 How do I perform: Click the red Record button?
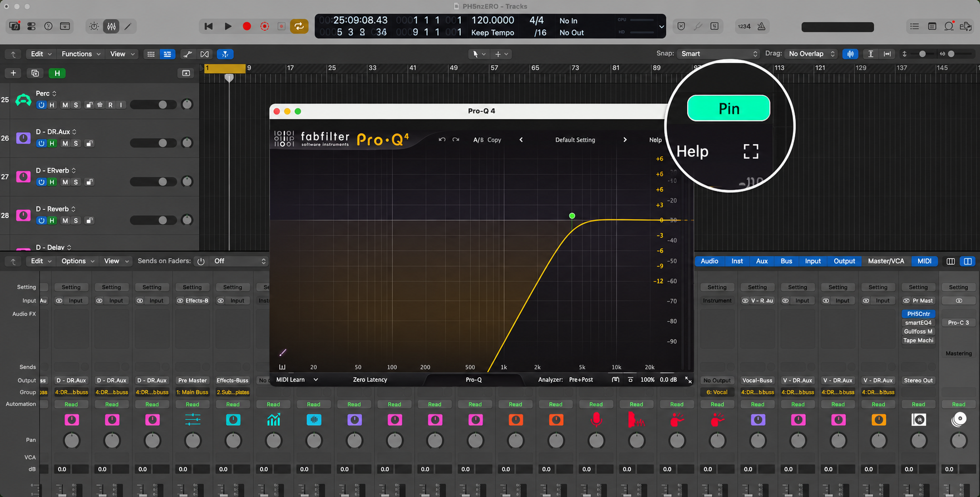coord(247,26)
